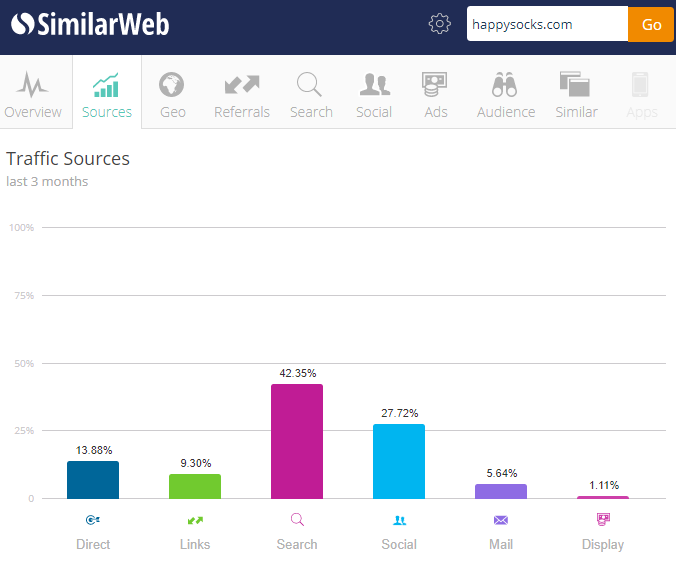Click the Display icon below chart
The image size is (676, 584).
point(603,520)
